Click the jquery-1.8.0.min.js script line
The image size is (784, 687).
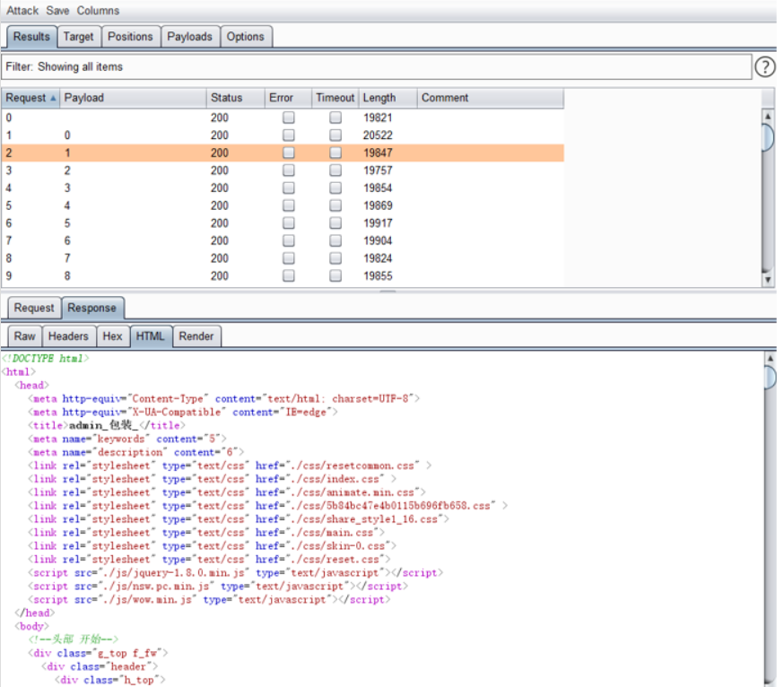coord(236,572)
